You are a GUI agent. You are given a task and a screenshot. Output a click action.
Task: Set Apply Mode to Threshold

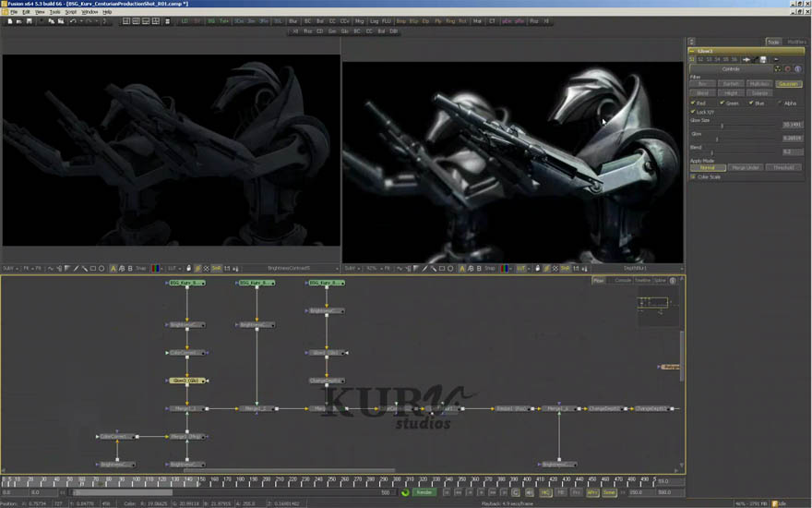(x=783, y=167)
